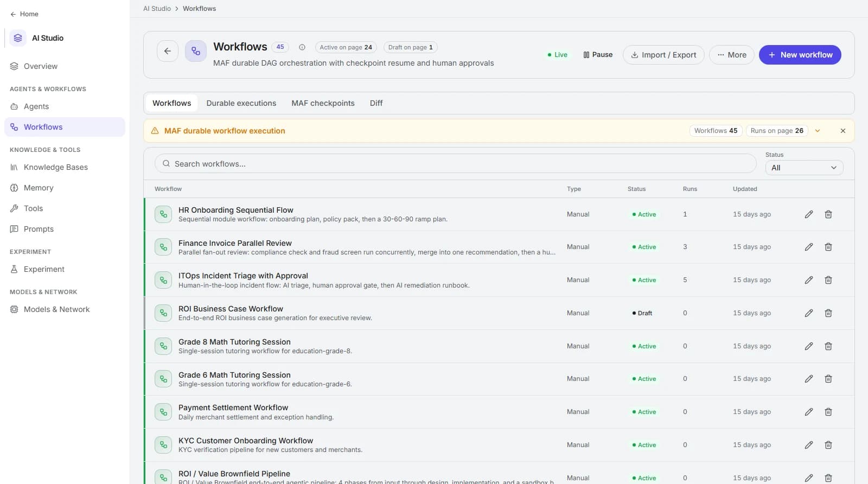Click the Workflows 45 chip in banner
The height and width of the screenshot is (484, 868).
[716, 131]
